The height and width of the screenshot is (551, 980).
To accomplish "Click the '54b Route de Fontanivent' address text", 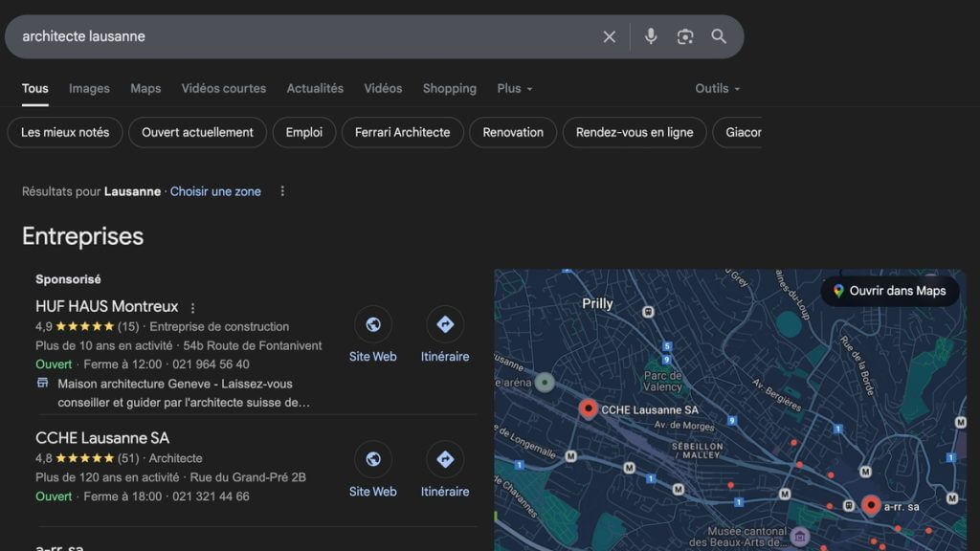I will pos(253,345).
